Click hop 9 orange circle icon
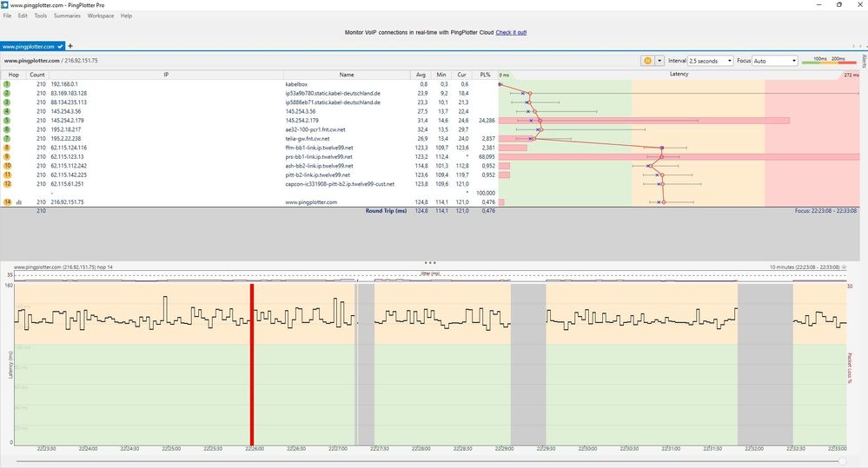 pos(7,156)
